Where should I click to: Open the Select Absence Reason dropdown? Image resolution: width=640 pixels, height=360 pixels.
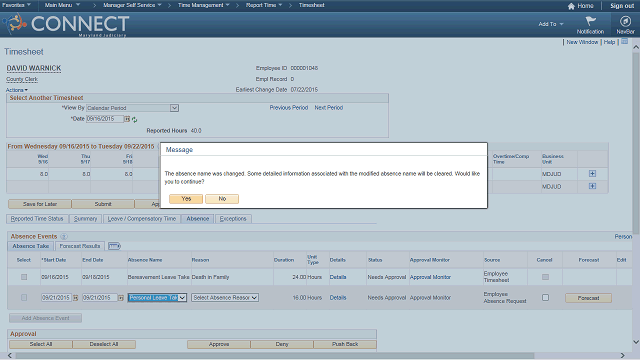[x=225, y=298]
